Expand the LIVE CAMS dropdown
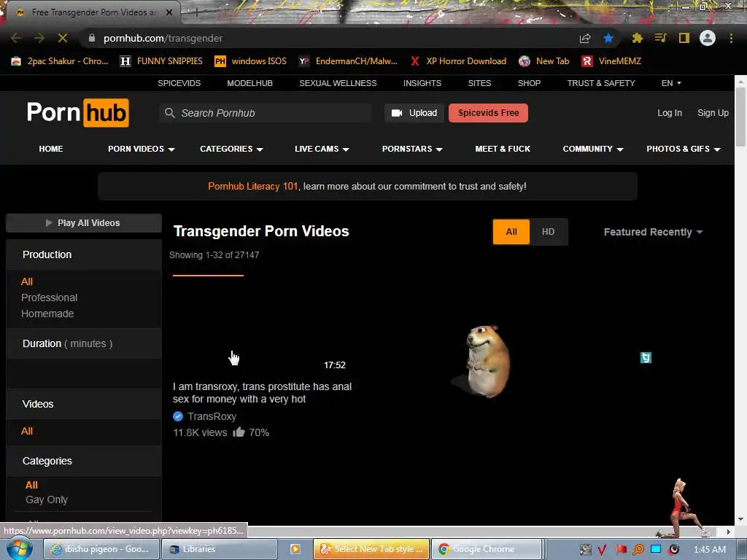Image resolution: width=747 pixels, height=560 pixels. pos(322,149)
